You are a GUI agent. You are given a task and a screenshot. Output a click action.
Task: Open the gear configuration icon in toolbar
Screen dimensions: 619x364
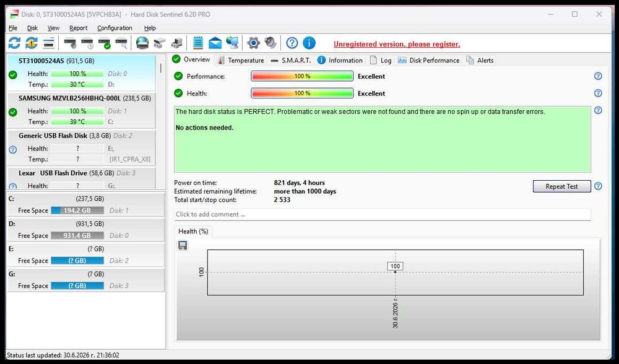pos(253,43)
